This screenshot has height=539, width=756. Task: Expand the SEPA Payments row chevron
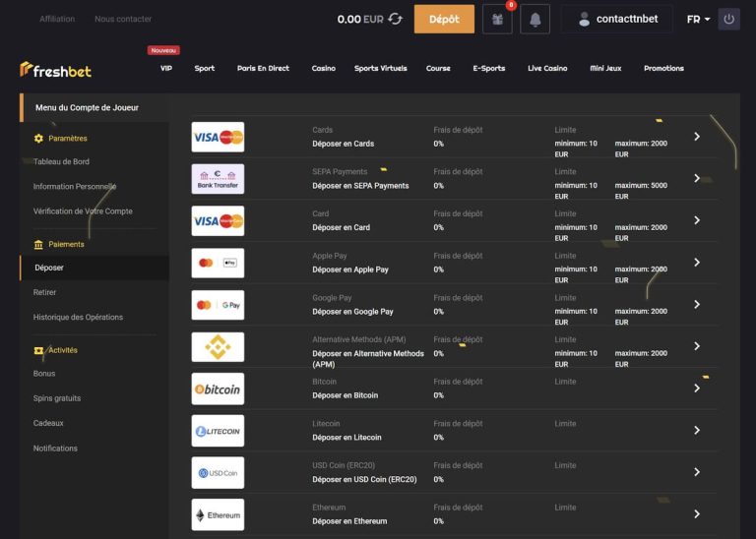coord(697,178)
